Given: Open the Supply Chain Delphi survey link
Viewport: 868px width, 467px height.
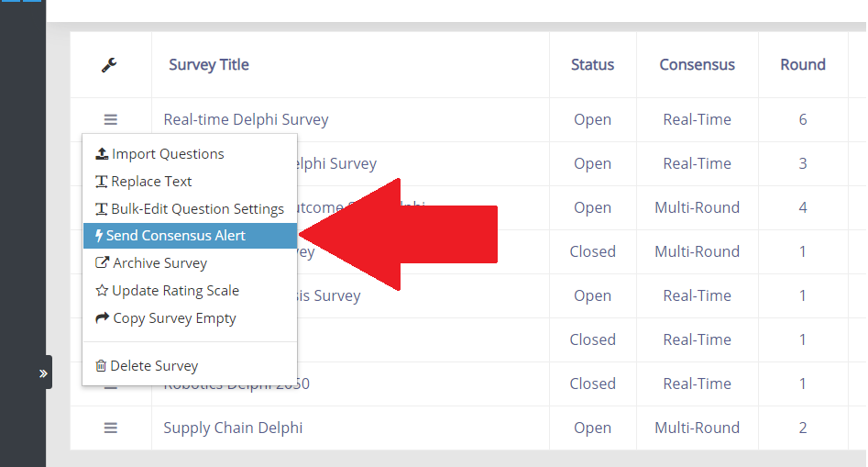Looking at the screenshot, I should [x=233, y=428].
